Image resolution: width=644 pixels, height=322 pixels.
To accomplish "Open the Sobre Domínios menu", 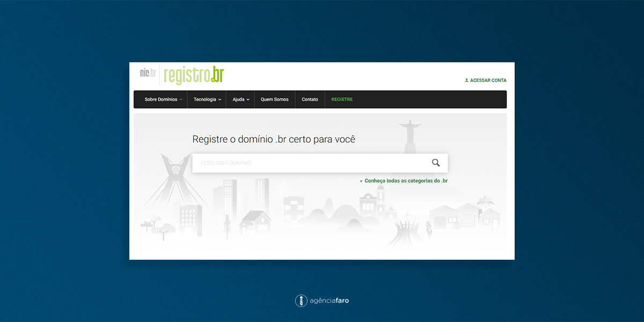I will pos(161,99).
